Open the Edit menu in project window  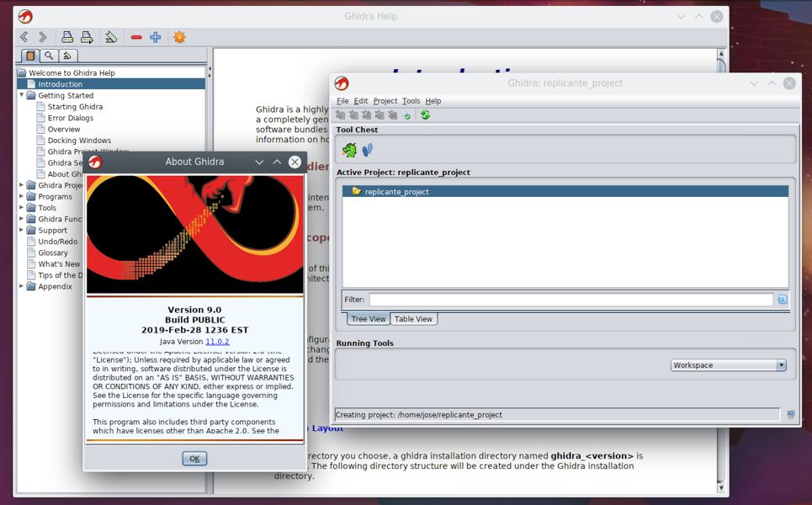click(360, 101)
